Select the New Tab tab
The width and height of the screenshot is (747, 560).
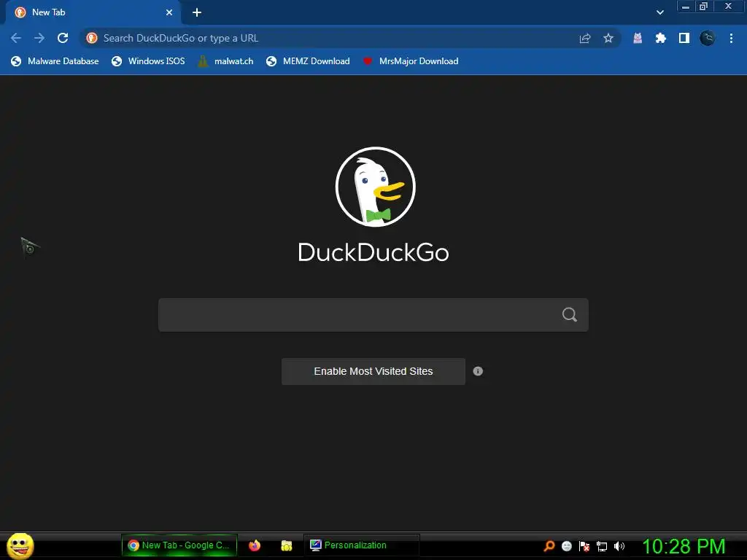[93, 12]
